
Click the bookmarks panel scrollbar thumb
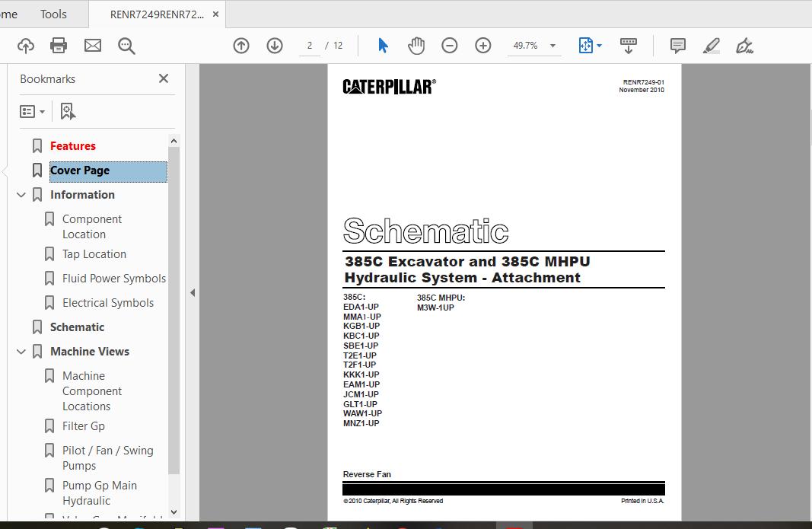pyautogui.click(x=174, y=310)
